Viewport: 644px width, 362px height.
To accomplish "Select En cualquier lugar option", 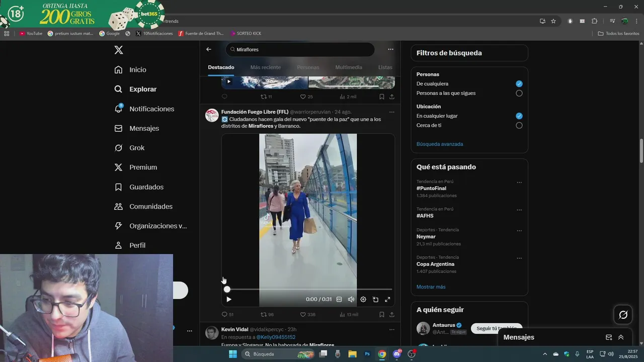I will click(x=519, y=116).
